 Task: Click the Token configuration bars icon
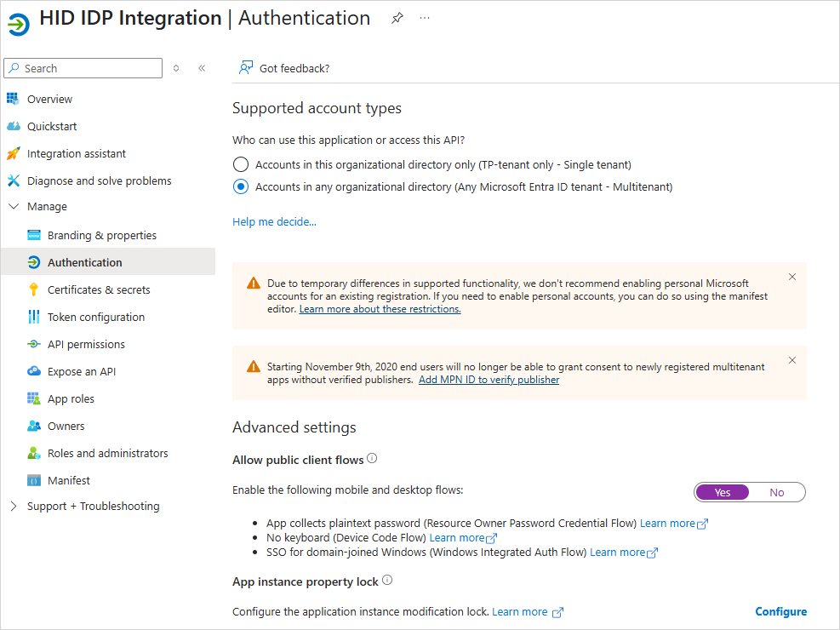coord(34,318)
